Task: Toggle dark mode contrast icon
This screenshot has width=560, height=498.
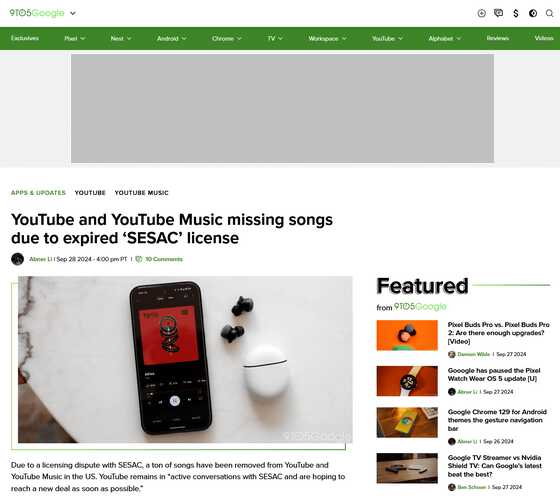Action: 532,14
